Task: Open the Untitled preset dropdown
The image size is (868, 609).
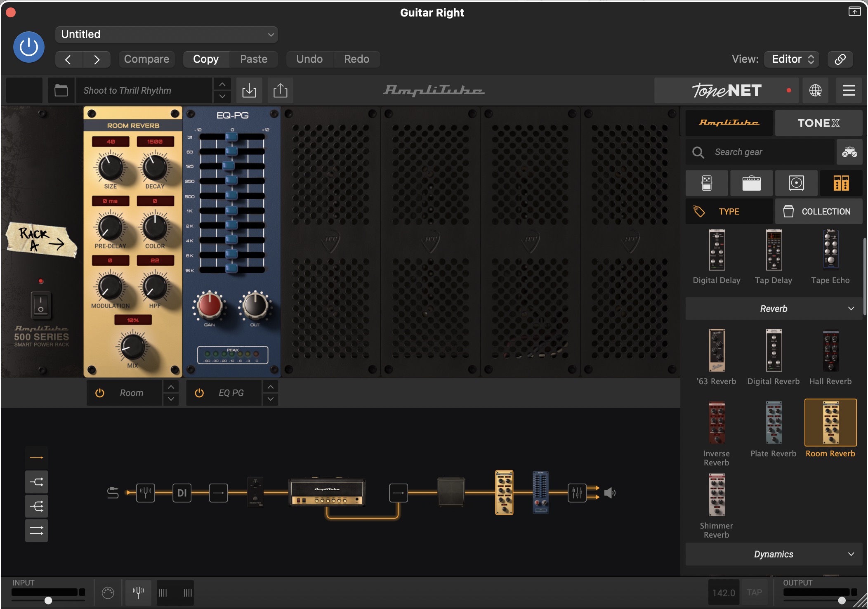Action: 167,34
